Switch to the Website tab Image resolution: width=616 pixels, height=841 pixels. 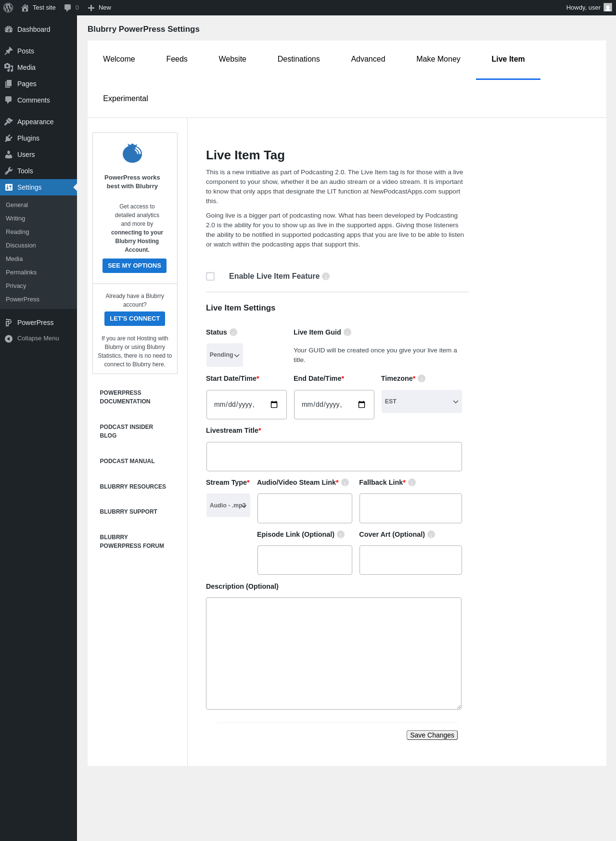(232, 59)
